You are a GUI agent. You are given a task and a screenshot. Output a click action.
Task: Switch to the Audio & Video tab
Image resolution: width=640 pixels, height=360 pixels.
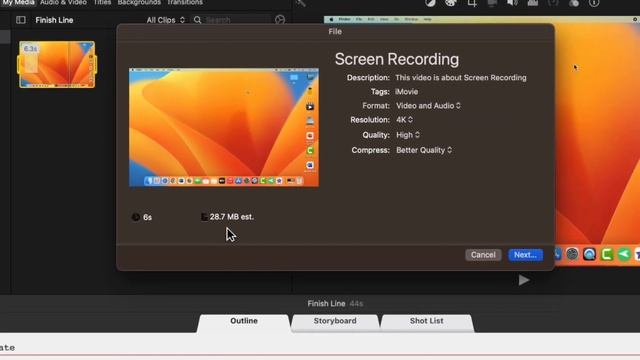[x=63, y=2]
